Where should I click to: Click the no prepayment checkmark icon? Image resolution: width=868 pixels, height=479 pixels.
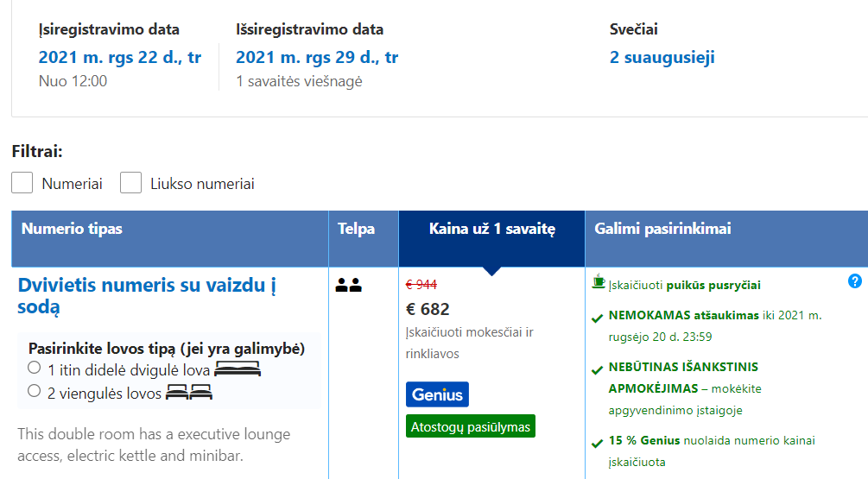coord(598,369)
